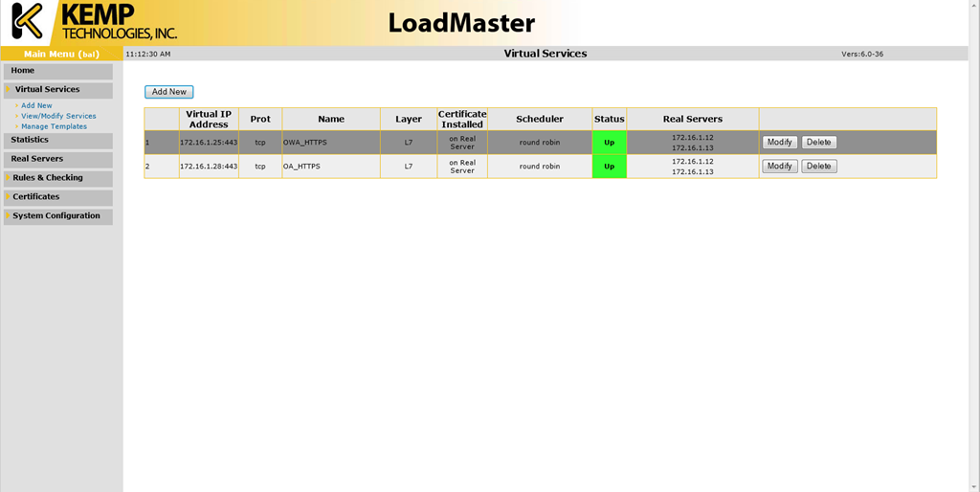Viewport: 980px width, 492px height.
Task: Modify the OA_HTTPS virtual service
Action: tap(779, 167)
